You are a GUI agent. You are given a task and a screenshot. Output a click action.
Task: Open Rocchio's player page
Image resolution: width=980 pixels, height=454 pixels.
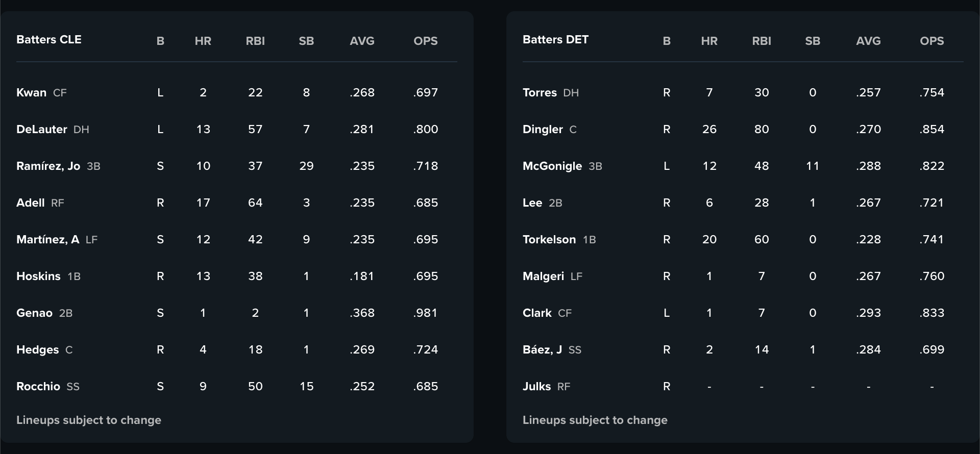point(38,386)
